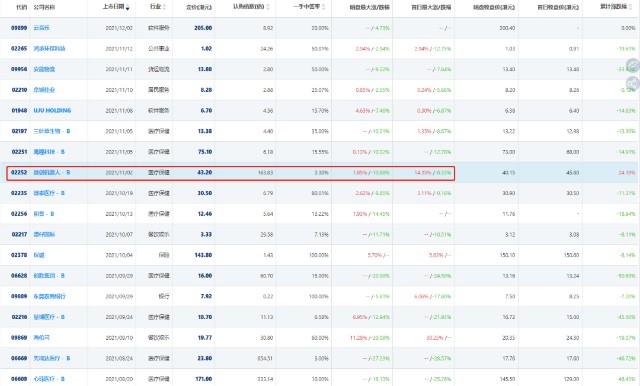Open the company name link for code 02265

tap(49, 49)
